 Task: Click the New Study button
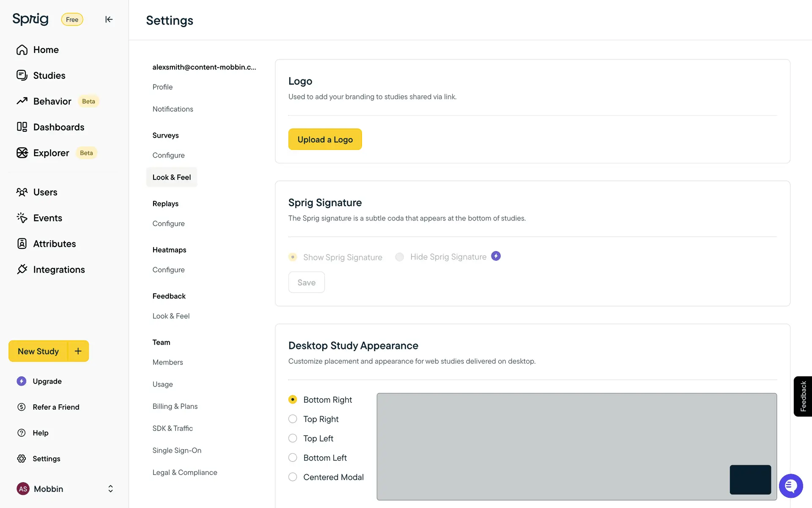pos(38,351)
